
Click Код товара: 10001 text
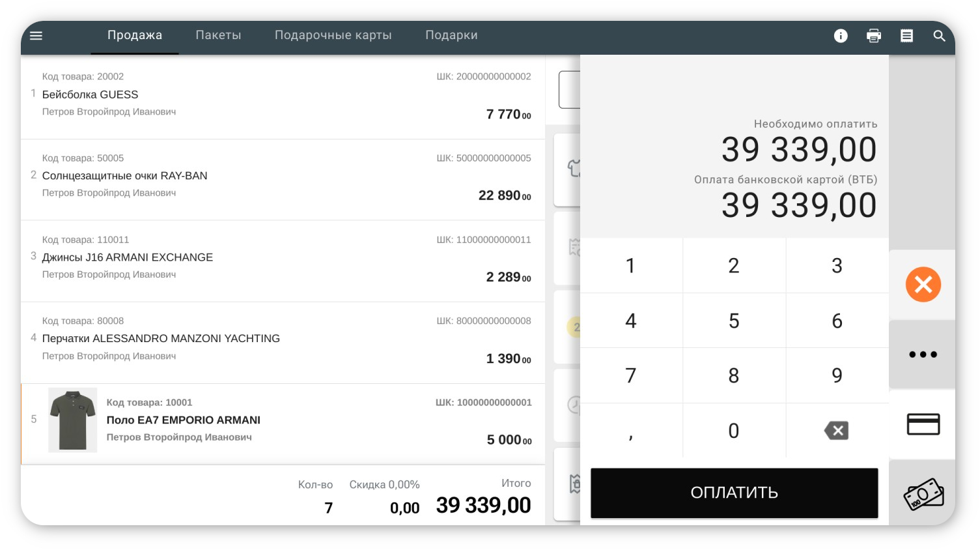149,403
